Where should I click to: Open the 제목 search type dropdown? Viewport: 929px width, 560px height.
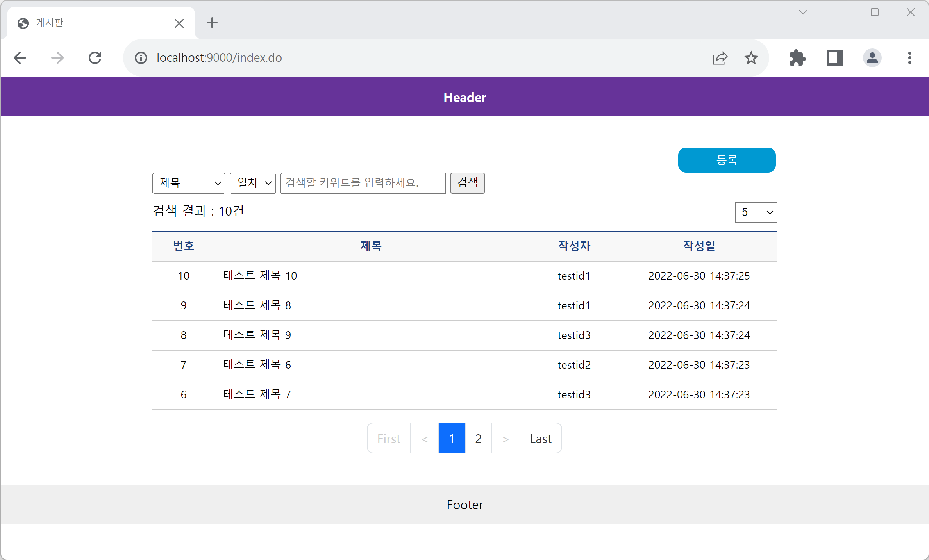(x=189, y=183)
